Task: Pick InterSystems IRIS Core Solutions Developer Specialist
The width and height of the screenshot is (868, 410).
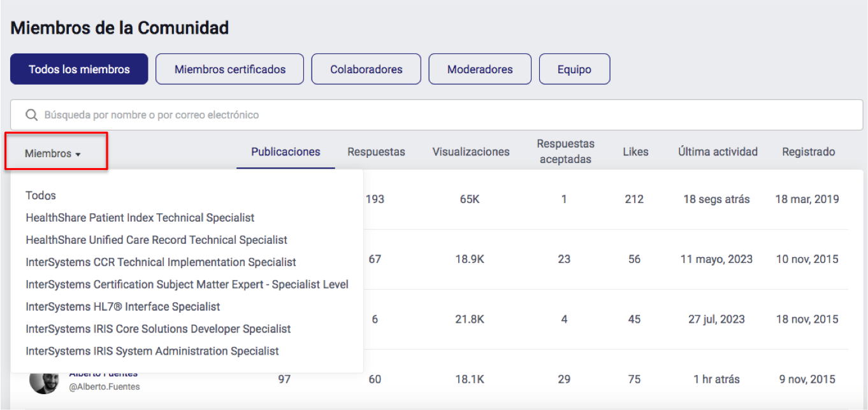Action: pos(158,329)
